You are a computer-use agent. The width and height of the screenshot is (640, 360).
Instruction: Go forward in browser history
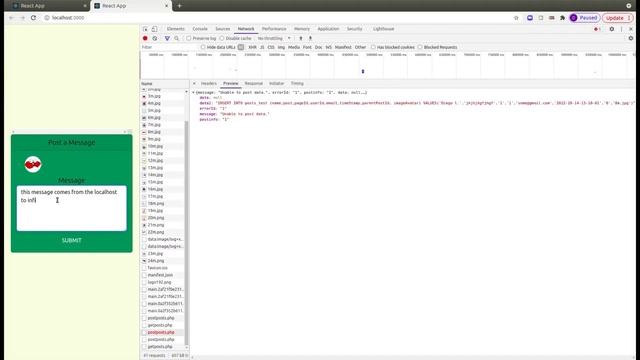click(x=22, y=18)
